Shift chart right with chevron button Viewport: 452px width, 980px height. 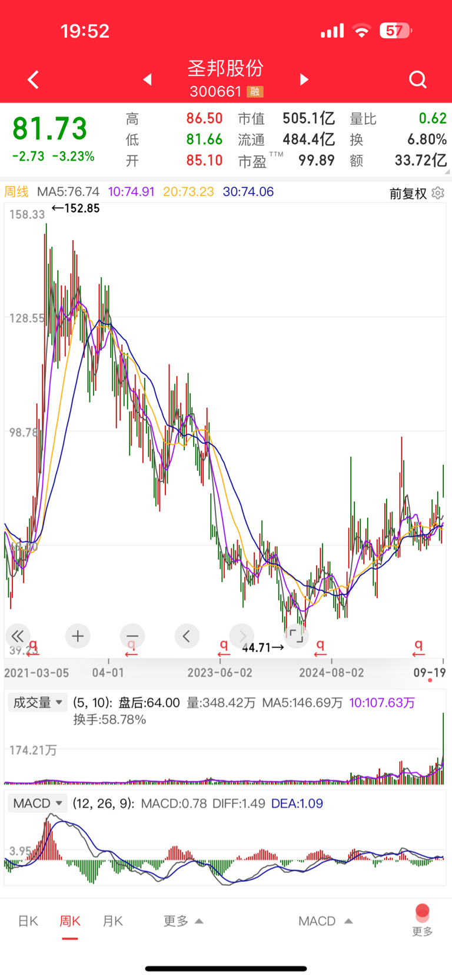pyautogui.click(x=242, y=636)
